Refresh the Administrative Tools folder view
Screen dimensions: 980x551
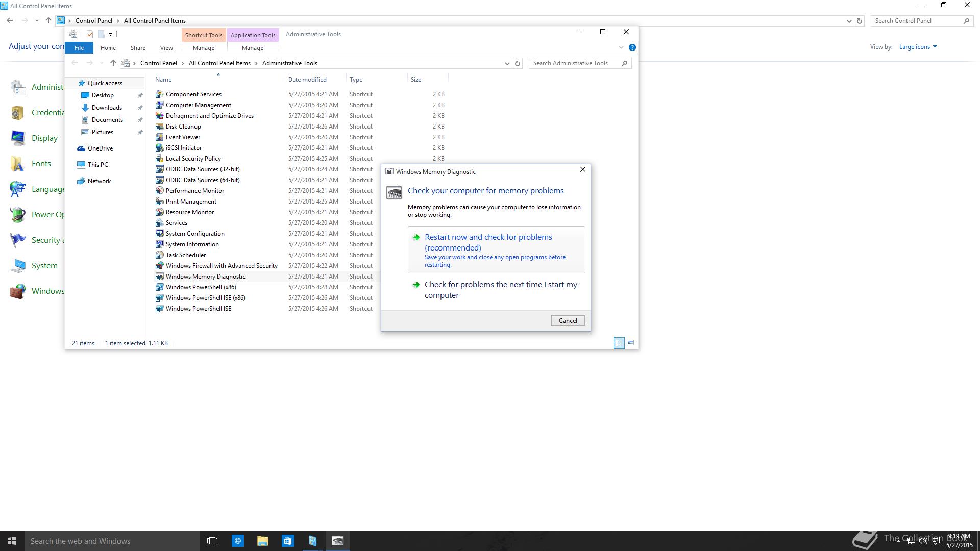[x=518, y=63]
